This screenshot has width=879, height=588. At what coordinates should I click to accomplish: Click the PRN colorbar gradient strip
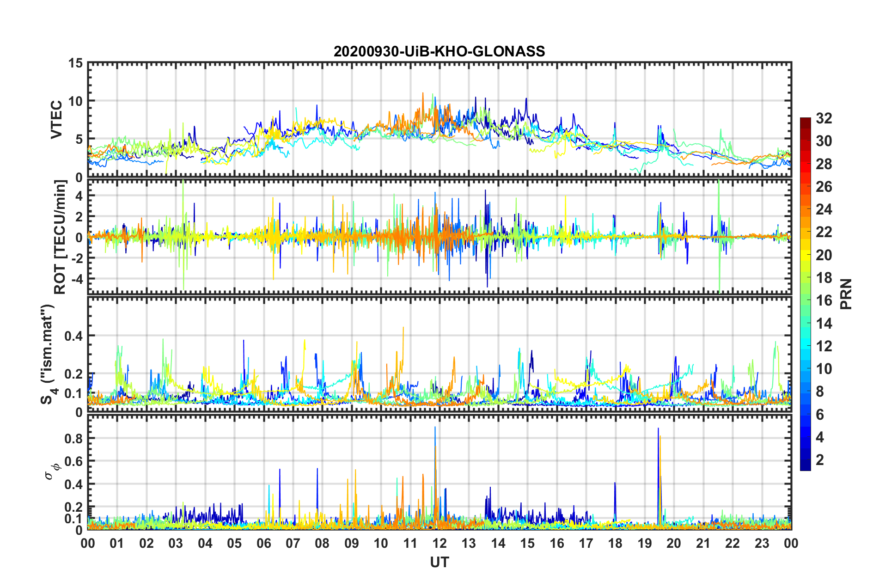click(805, 294)
